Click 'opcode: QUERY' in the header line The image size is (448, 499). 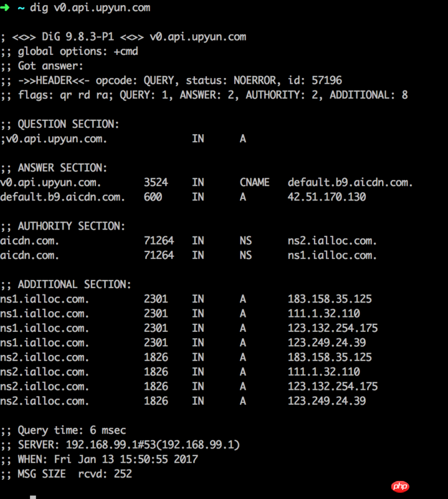[135, 80]
